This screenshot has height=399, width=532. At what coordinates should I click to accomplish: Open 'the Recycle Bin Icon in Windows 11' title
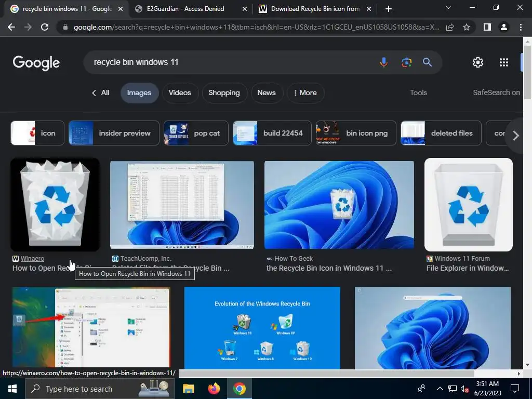click(329, 269)
